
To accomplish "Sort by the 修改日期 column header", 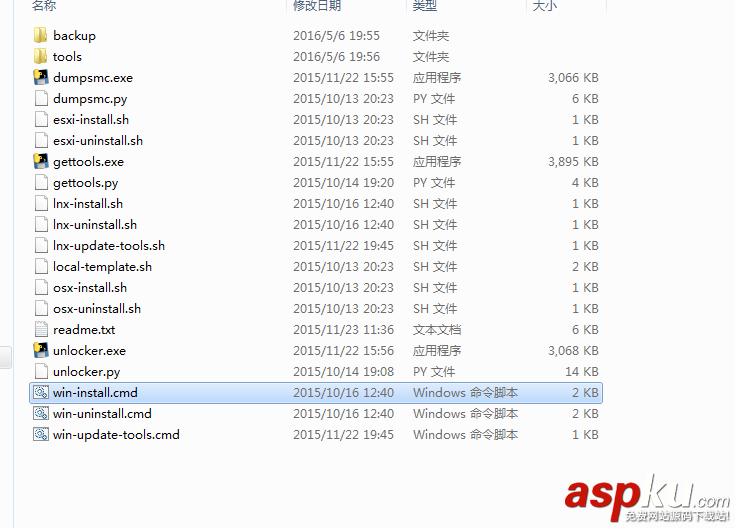I will tap(317, 6).
